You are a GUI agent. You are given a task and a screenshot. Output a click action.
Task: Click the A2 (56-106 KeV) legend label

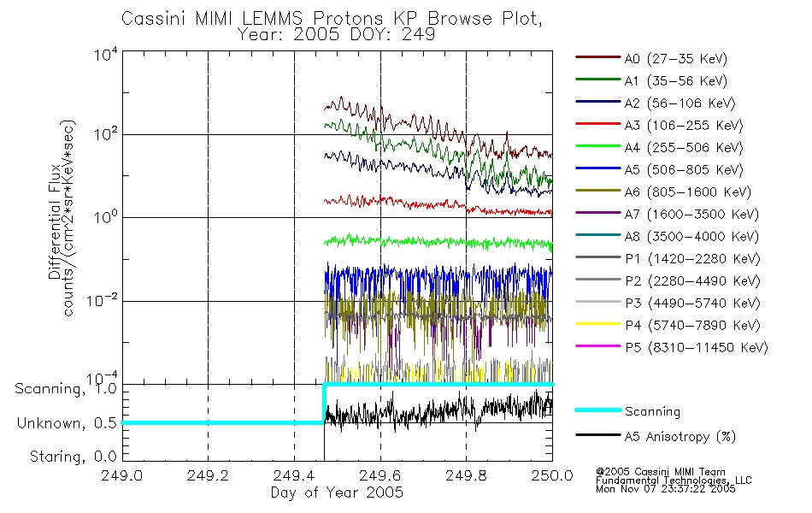(x=680, y=103)
